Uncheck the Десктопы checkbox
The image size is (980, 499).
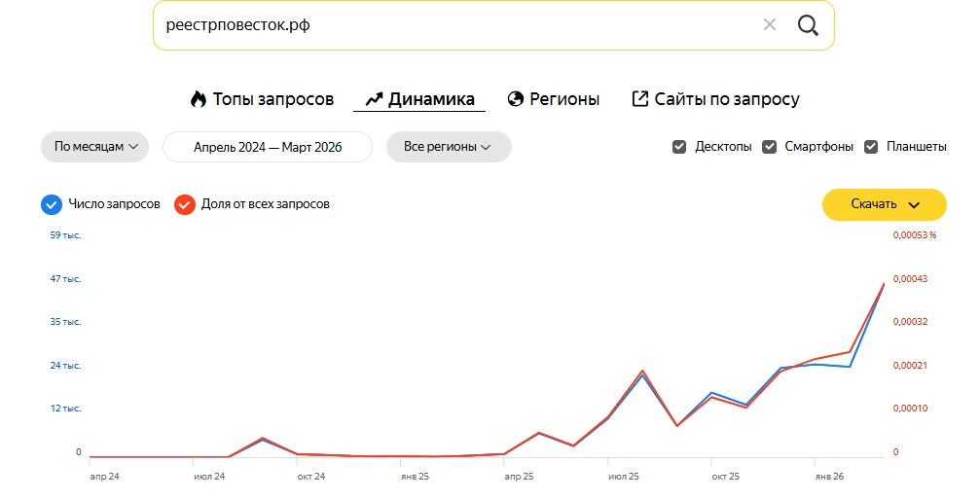coord(679,147)
